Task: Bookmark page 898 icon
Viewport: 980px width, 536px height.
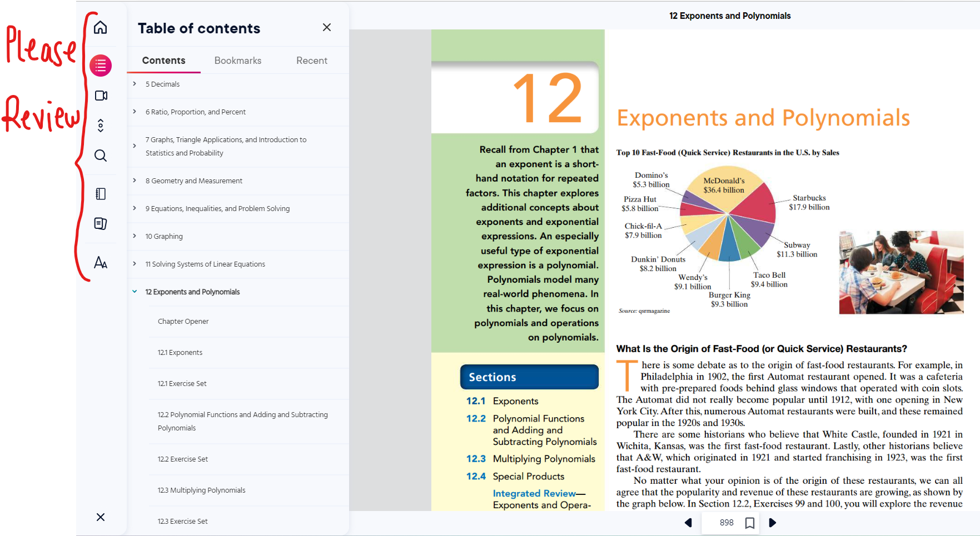Action: (750, 523)
